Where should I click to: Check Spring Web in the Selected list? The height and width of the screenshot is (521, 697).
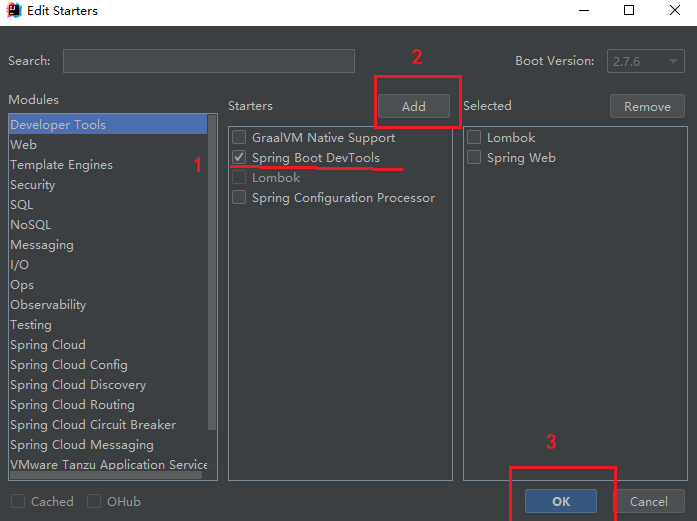pos(474,157)
